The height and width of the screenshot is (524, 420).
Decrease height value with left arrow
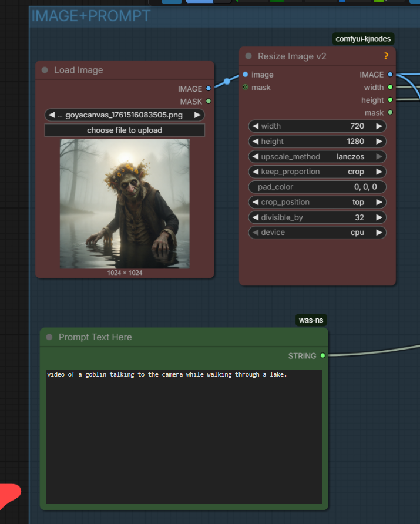click(x=256, y=141)
